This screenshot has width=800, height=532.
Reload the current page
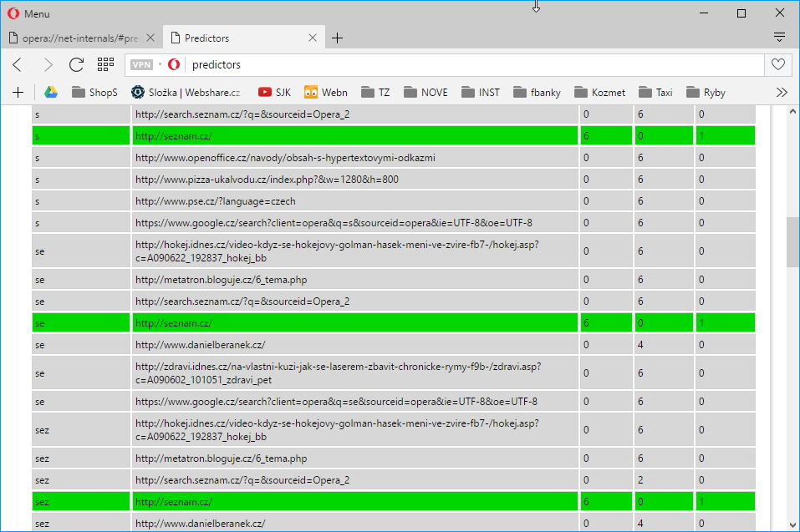(x=77, y=64)
